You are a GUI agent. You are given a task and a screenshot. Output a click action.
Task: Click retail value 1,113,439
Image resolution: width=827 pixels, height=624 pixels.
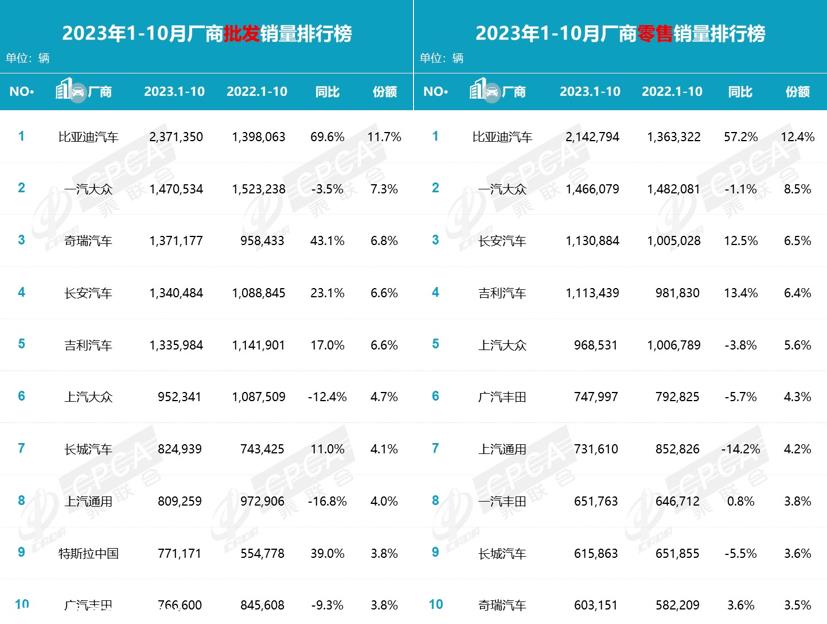(x=592, y=293)
